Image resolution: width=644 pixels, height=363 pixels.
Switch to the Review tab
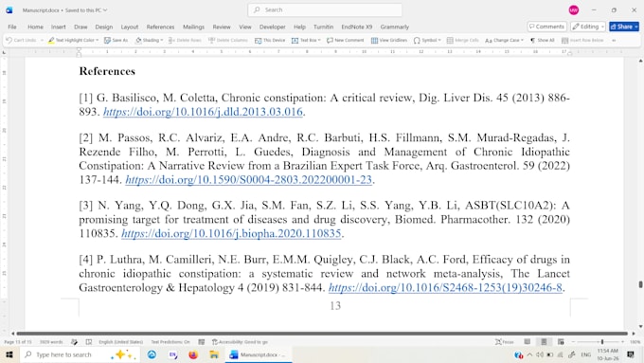(222, 27)
